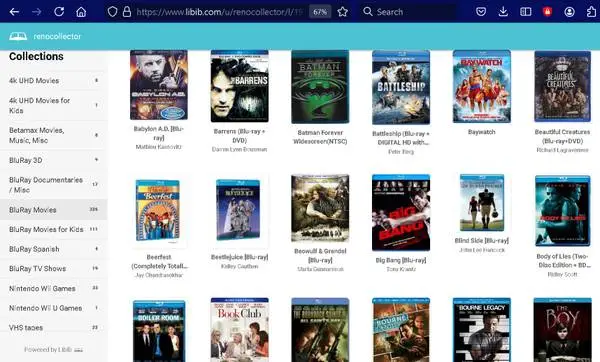Open the Pocket save icon
Screen dimensions: 600x362
click(x=481, y=12)
